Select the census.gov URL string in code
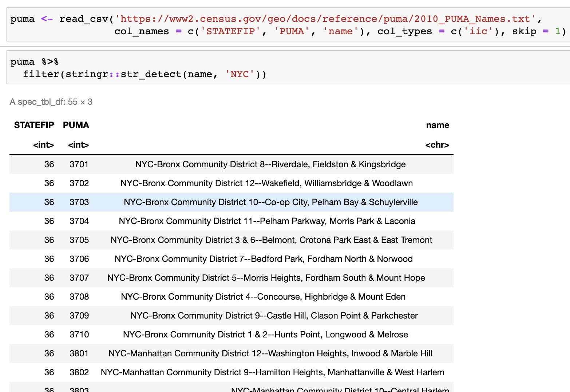 [325, 19]
